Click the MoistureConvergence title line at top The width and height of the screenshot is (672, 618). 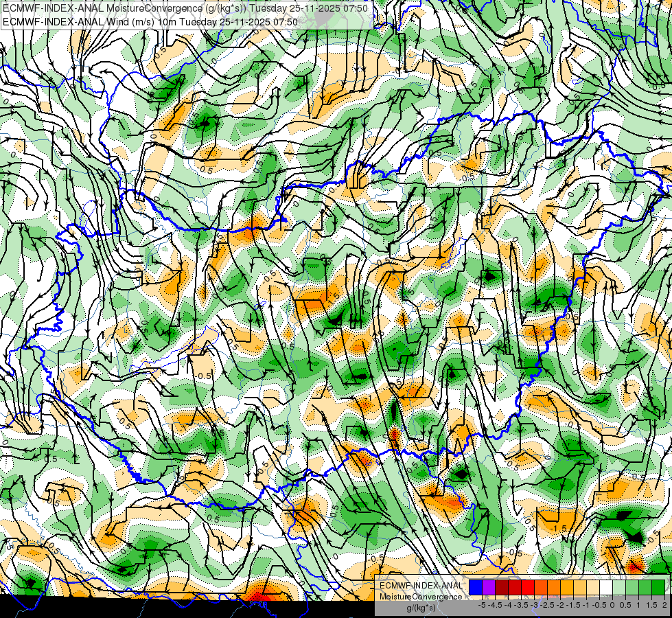(185, 8)
